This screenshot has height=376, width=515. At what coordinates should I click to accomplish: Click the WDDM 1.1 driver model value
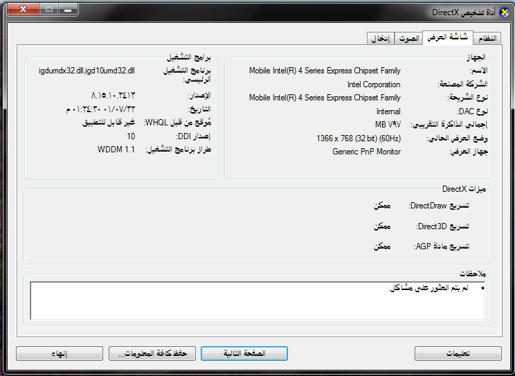(116, 149)
